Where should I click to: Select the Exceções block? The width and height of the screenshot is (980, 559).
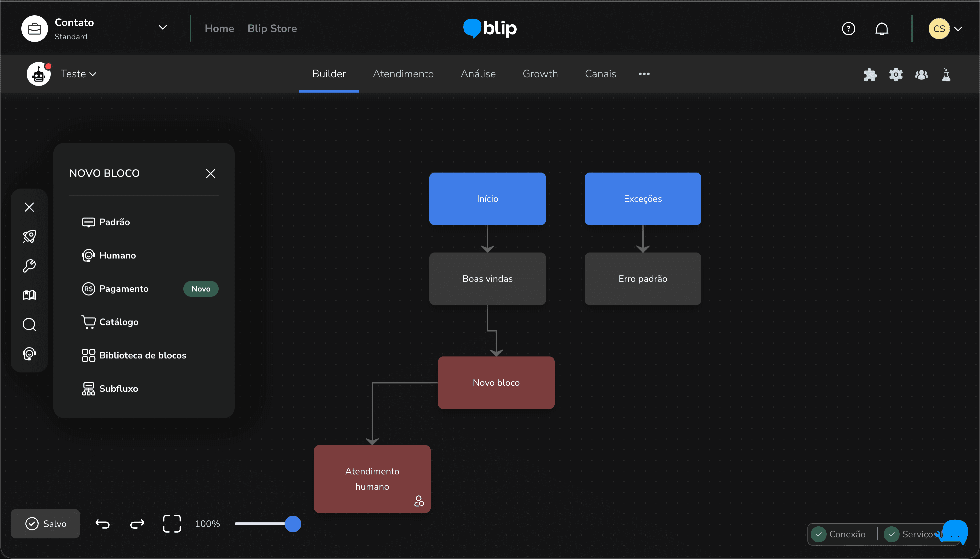tap(643, 199)
